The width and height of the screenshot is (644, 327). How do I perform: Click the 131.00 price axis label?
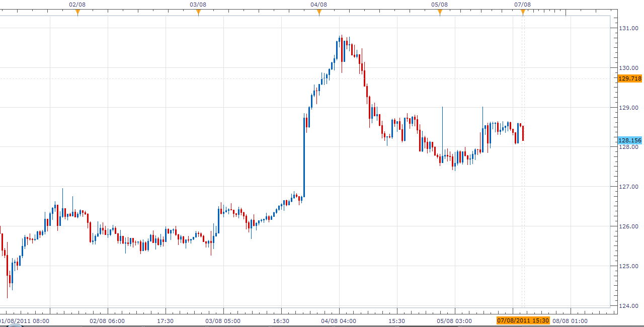[628, 28]
